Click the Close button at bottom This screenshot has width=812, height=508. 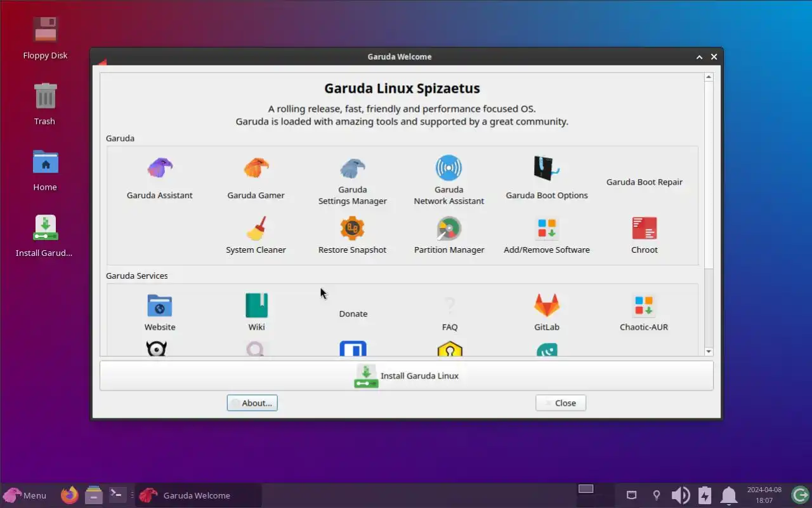(560, 403)
